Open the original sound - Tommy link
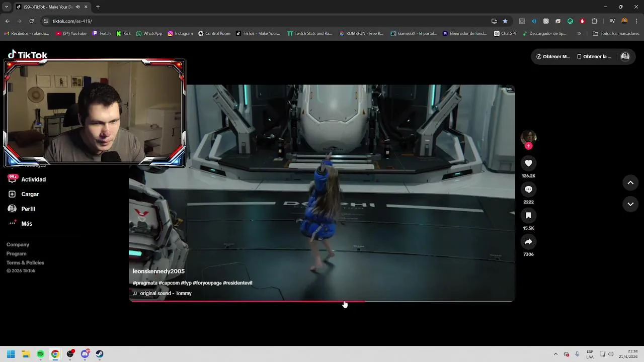Image resolution: width=644 pixels, height=362 pixels. pos(166,293)
